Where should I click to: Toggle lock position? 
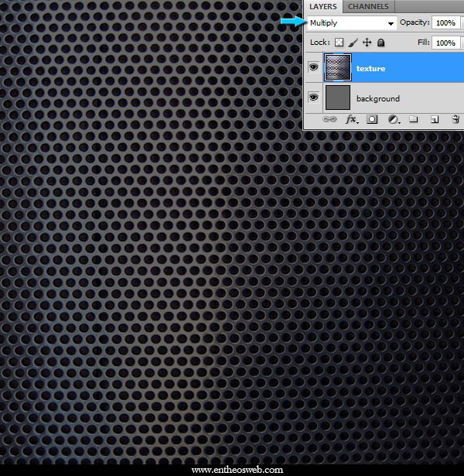click(x=367, y=43)
